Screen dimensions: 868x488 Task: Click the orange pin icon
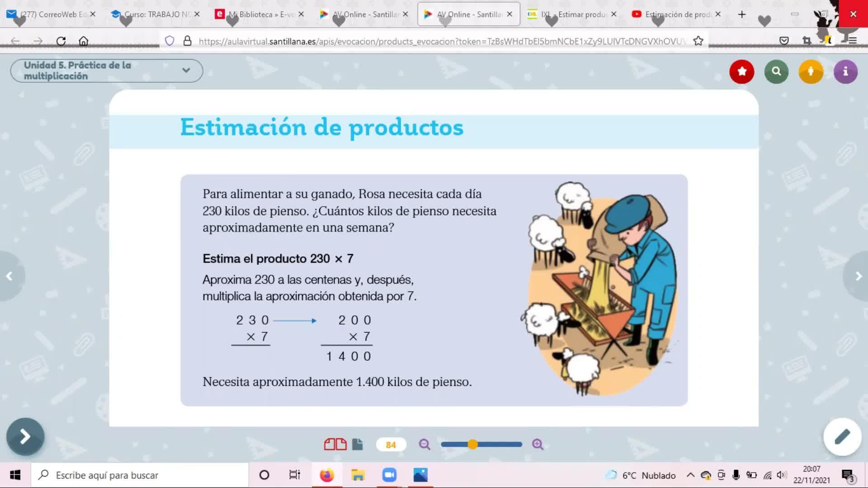811,71
